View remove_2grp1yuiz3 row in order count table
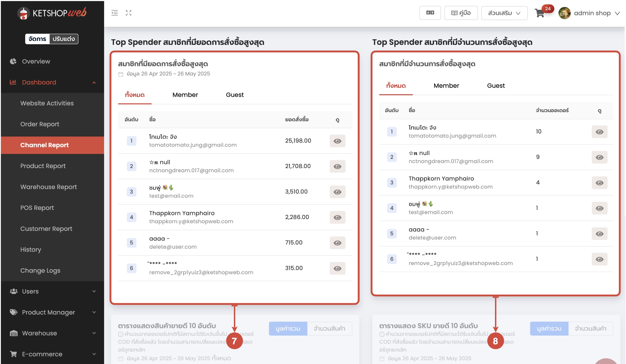The image size is (626, 364). tap(599, 259)
